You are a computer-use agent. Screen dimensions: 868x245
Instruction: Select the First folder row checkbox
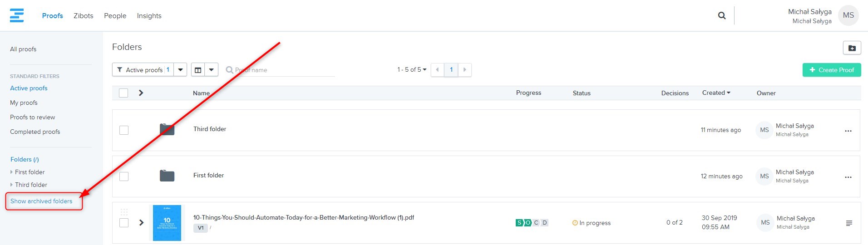pos(124,176)
